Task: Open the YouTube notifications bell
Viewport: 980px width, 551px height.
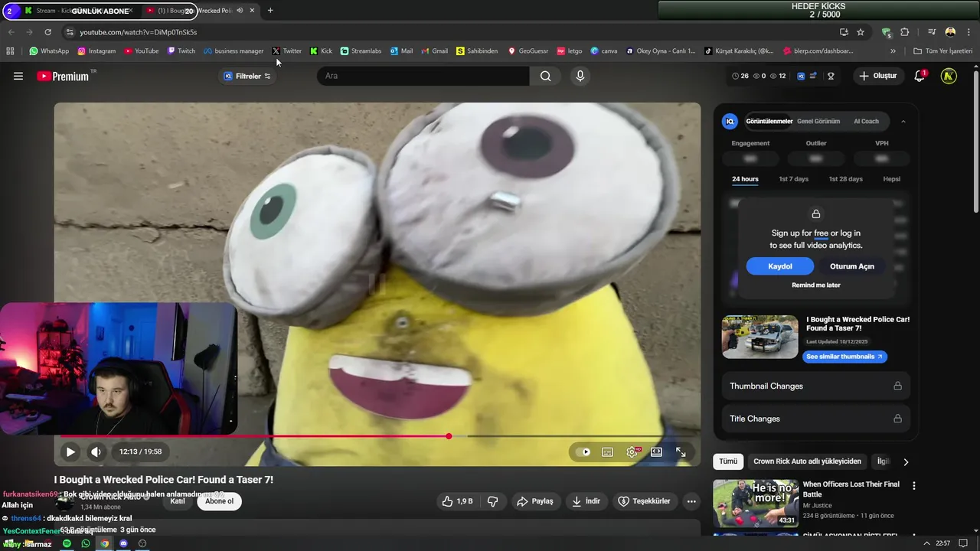Action: pos(920,76)
